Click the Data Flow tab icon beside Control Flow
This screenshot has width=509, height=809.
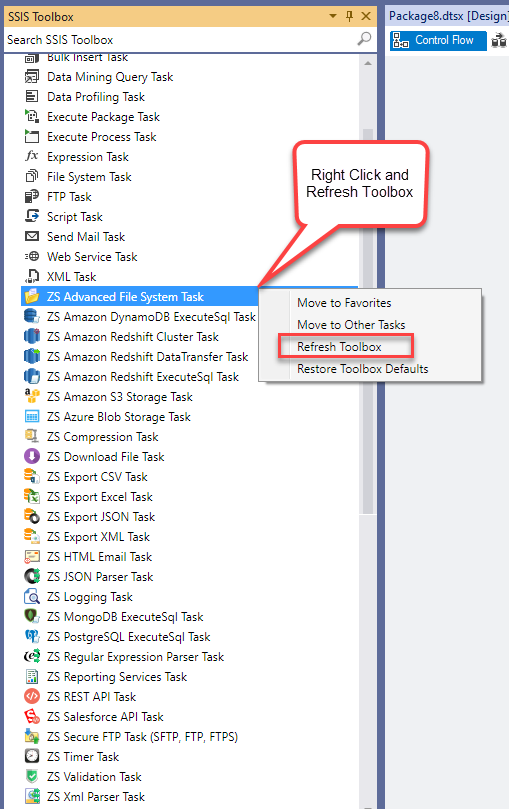tap(499, 40)
